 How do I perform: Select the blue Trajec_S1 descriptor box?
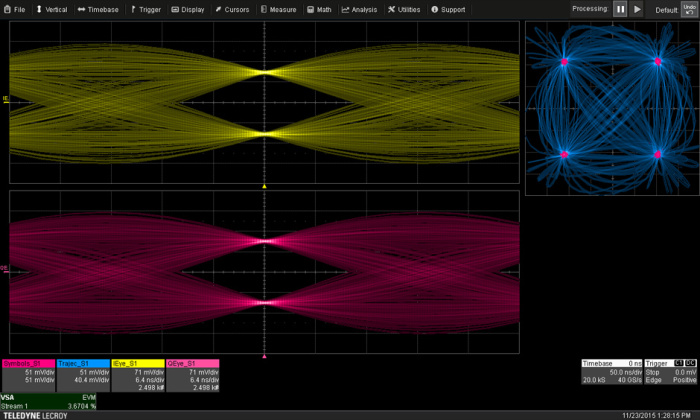tap(83, 376)
